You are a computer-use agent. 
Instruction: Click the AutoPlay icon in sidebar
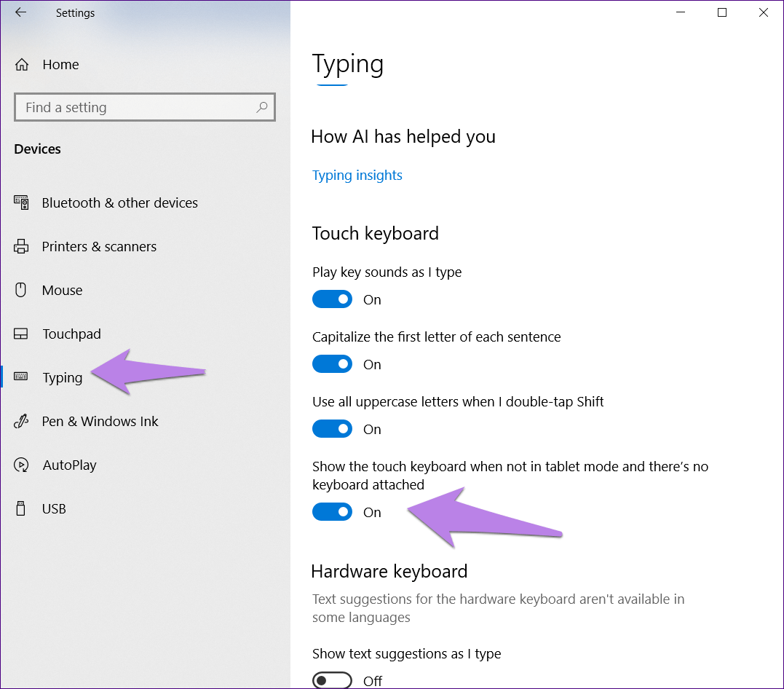click(21, 465)
